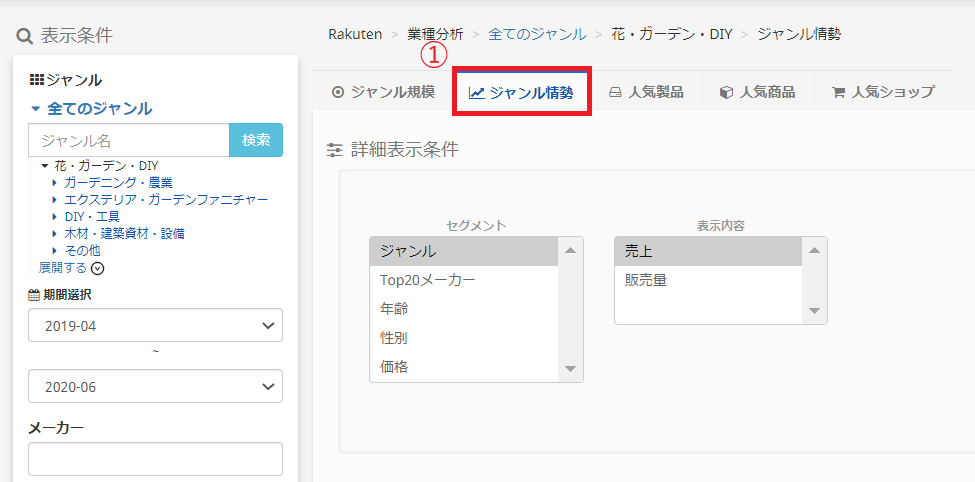The image size is (975, 482).
Task: Select Top20メーカー in the segment list
Action: click(428, 280)
